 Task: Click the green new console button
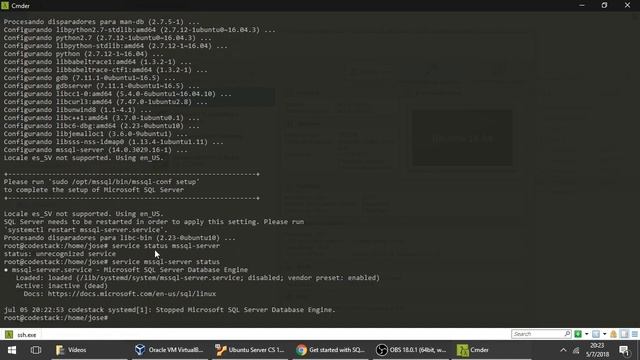(x=578, y=334)
